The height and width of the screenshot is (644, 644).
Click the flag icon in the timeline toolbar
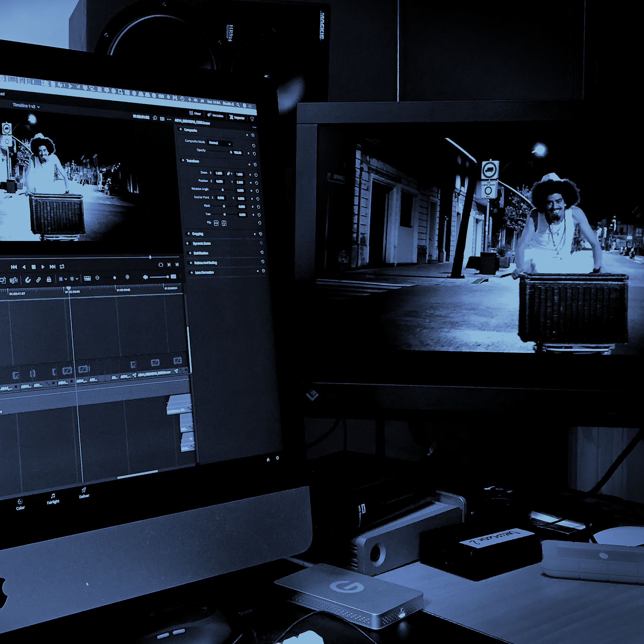61,279
